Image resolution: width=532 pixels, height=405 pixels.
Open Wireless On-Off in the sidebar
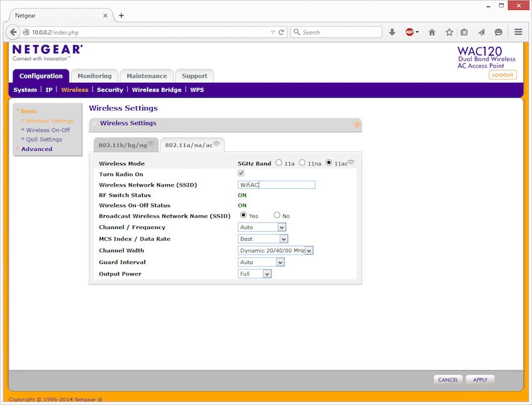(48, 130)
